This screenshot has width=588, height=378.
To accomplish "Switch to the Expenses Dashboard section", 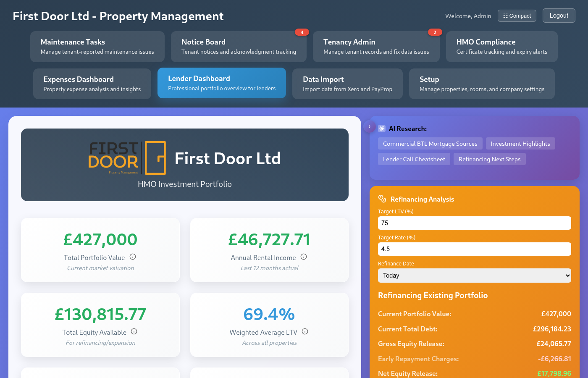I will [92, 83].
